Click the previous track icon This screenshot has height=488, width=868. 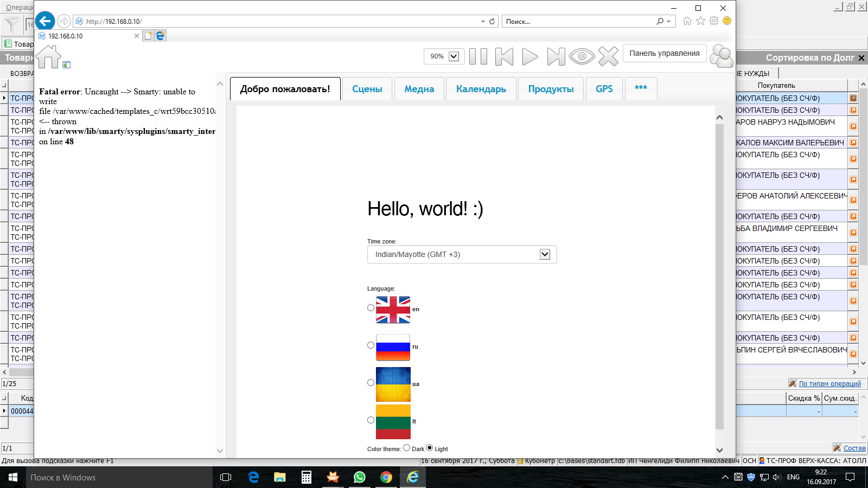click(504, 56)
